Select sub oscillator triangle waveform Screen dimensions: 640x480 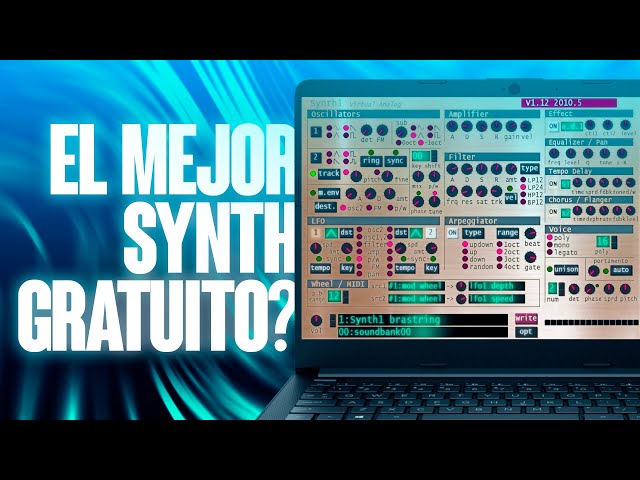[x=414, y=135]
